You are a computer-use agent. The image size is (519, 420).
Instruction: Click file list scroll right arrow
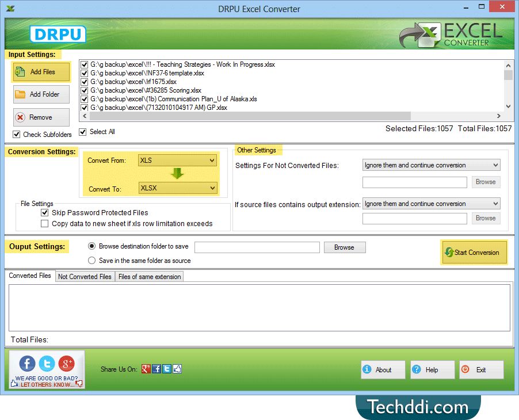pyautogui.click(x=499, y=116)
